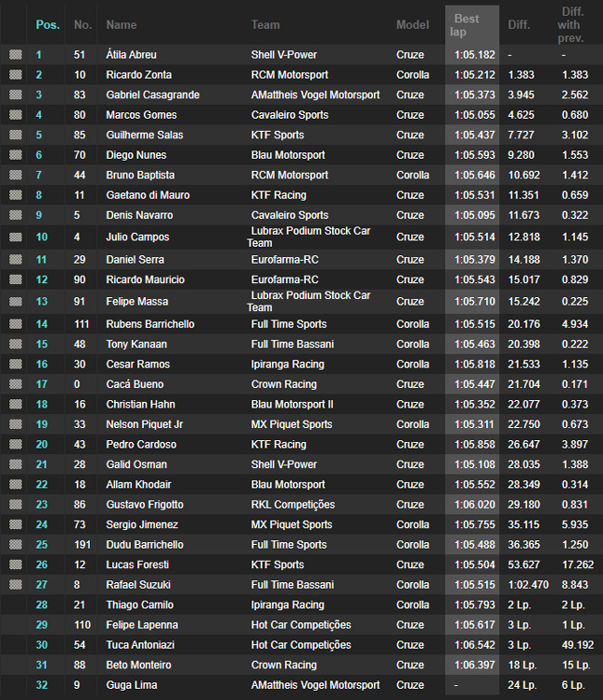Click Rafael Suzuki diff value 1:02.470
The width and height of the screenshot is (603, 700).
tap(528, 585)
